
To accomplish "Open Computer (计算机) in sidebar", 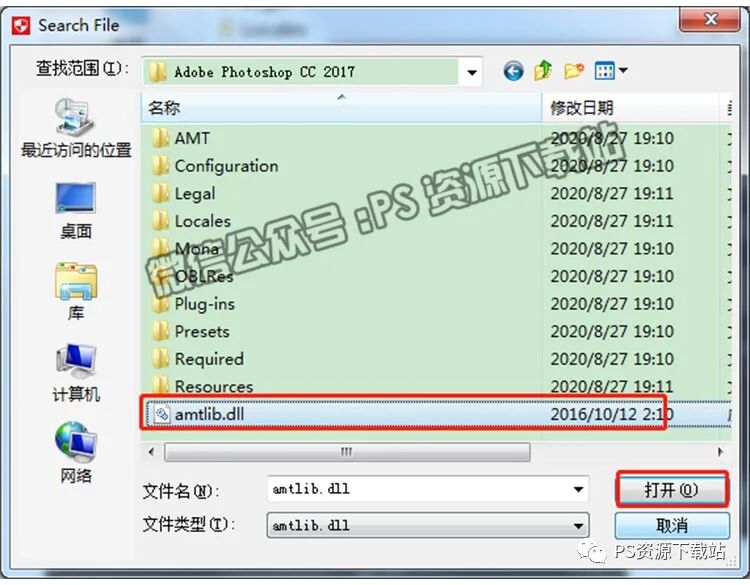I will click(76, 373).
